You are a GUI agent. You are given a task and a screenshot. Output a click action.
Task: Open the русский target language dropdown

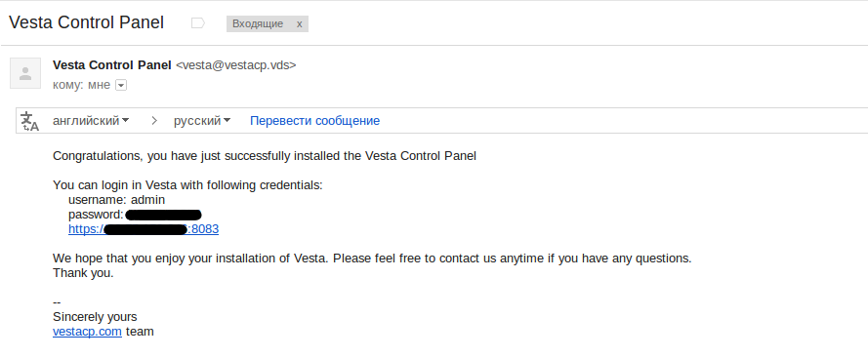(202, 121)
